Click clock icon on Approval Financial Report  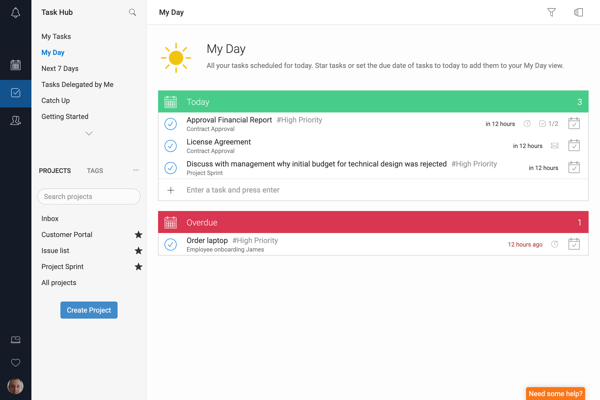pyautogui.click(x=527, y=124)
